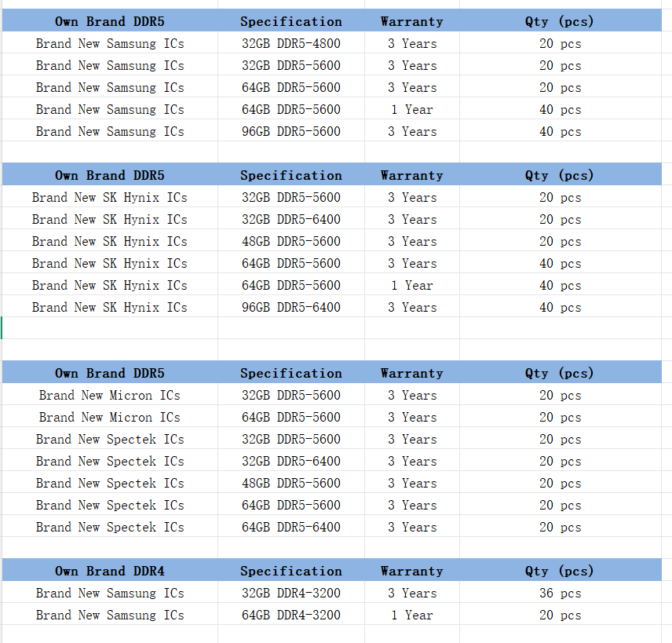Click Specification header in the DDR4 table
The width and height of the screenshot is (672, 643).
[291, 571]
